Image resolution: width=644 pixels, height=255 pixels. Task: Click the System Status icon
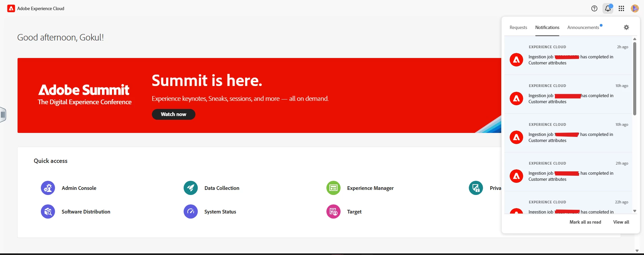click(x=191, y=211)
